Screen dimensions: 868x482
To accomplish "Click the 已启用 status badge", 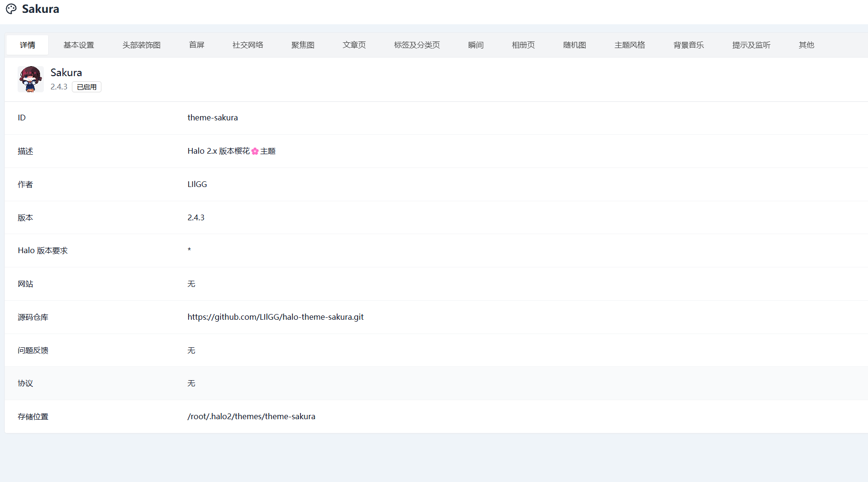I will pos(87,87).
